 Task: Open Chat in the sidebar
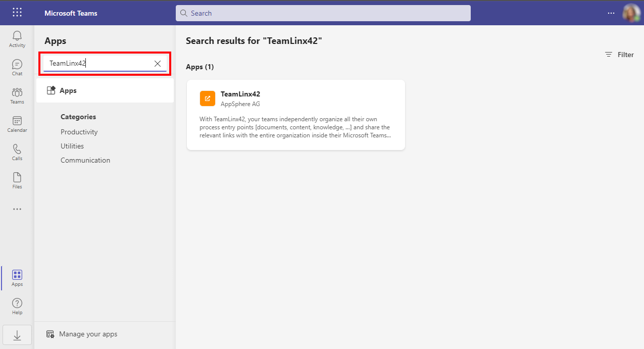(17, 67)
